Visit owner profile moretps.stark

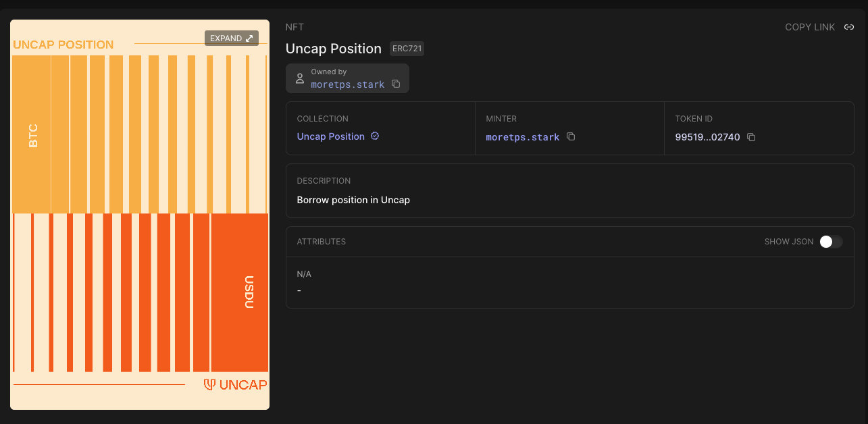(x=348, y=84)
